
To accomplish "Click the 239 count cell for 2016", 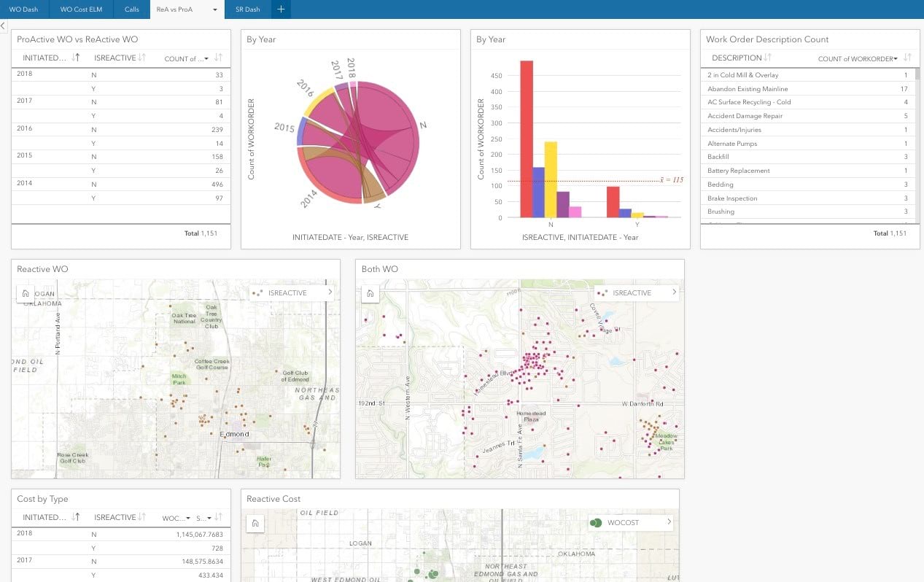I will point(217,130).
